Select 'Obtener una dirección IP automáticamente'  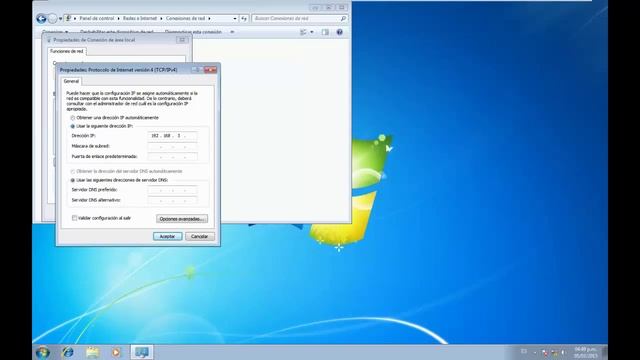tap(115, 118)
